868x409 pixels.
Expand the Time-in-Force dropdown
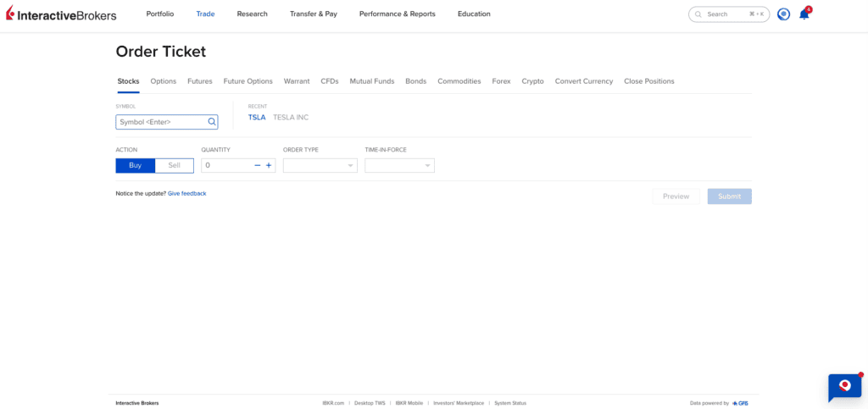click(400, 165)
